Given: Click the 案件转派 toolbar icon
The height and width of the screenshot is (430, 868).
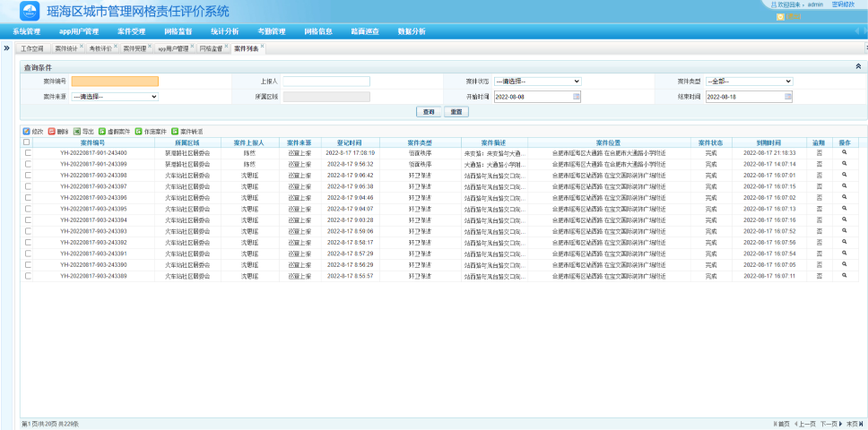Looking at the screenshot, I should [x=174, y=131].
